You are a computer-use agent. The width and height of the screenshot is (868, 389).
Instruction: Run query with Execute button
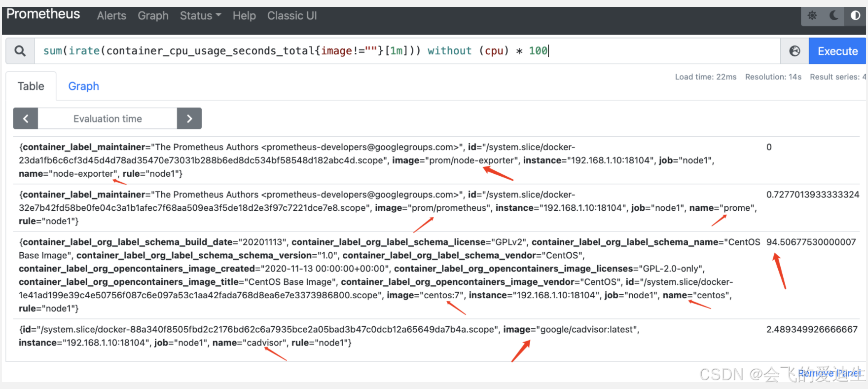click(837, 51)
